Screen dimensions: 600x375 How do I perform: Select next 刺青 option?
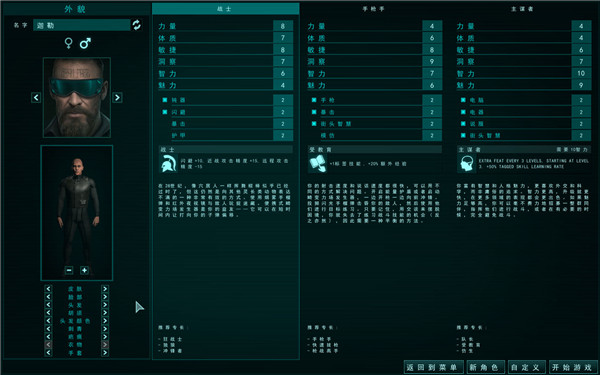(x=105, y=329)
